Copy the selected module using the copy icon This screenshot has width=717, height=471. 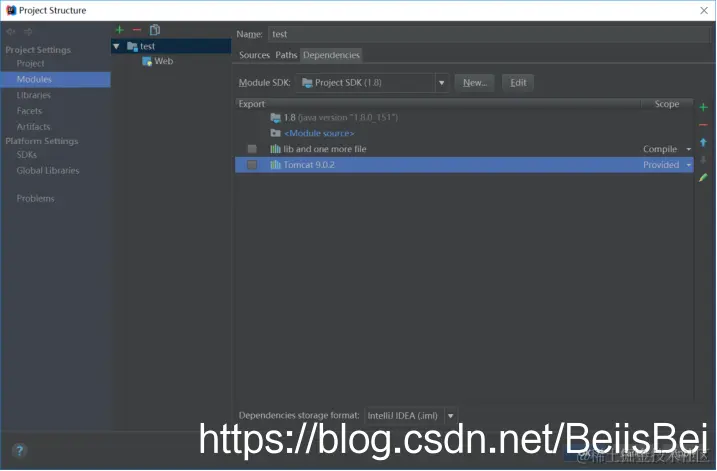tap(155, 30)
